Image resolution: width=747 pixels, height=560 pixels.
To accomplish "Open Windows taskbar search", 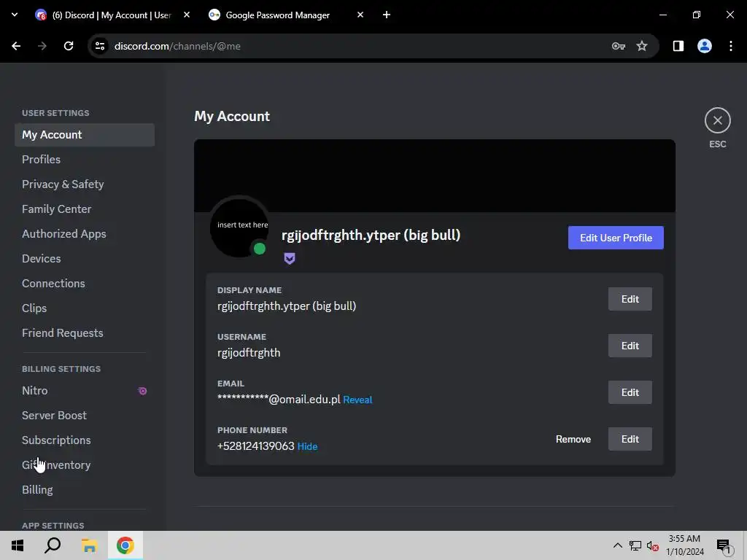I will 53,545.
